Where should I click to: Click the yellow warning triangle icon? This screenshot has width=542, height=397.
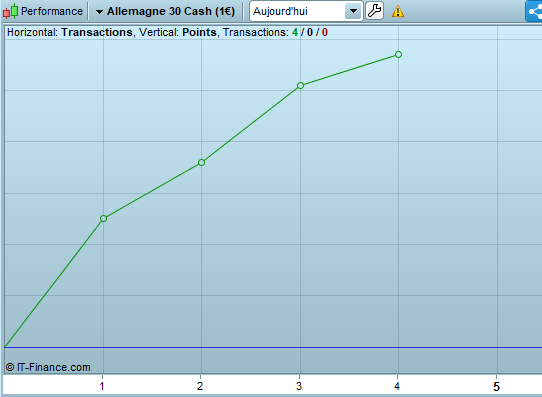[398, 11]
